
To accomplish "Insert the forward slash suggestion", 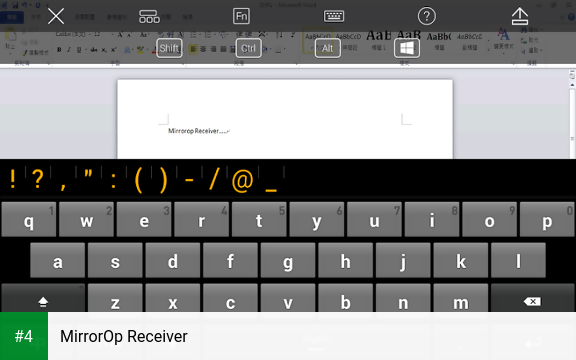I will click(x=214, y=179).
